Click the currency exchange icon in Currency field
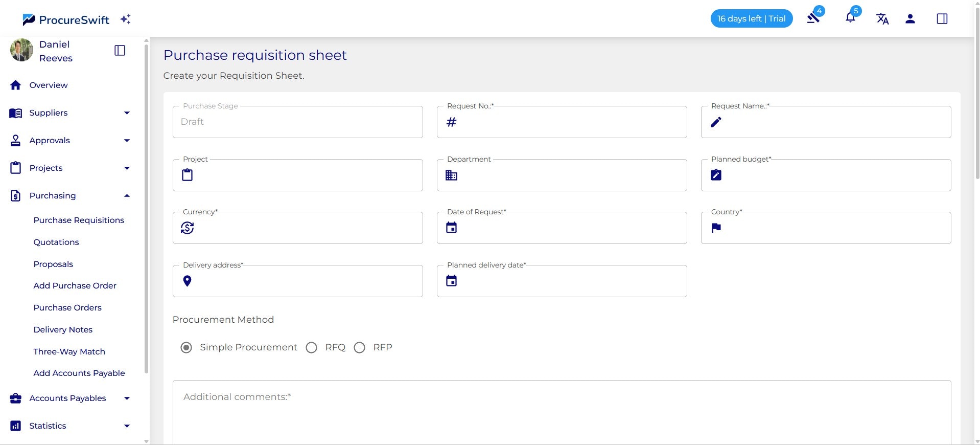Image resolution: width=980 pixels, height=445 pixels. (188, 228)
